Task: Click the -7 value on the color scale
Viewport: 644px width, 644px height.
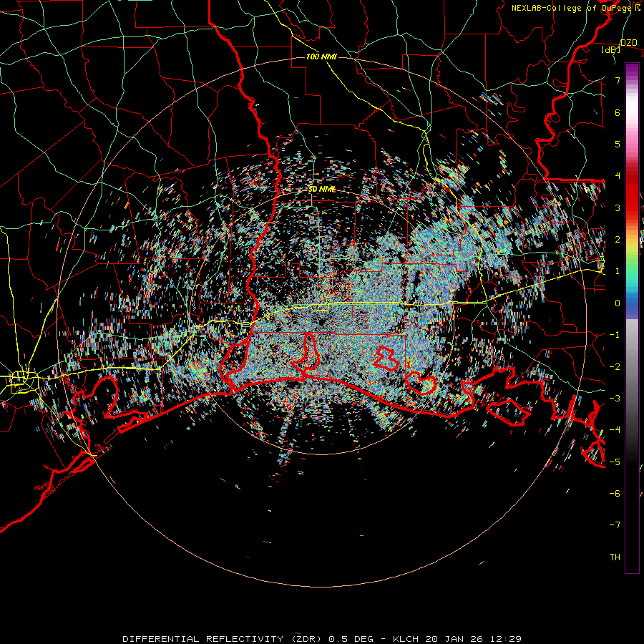Action: (615, 525)
